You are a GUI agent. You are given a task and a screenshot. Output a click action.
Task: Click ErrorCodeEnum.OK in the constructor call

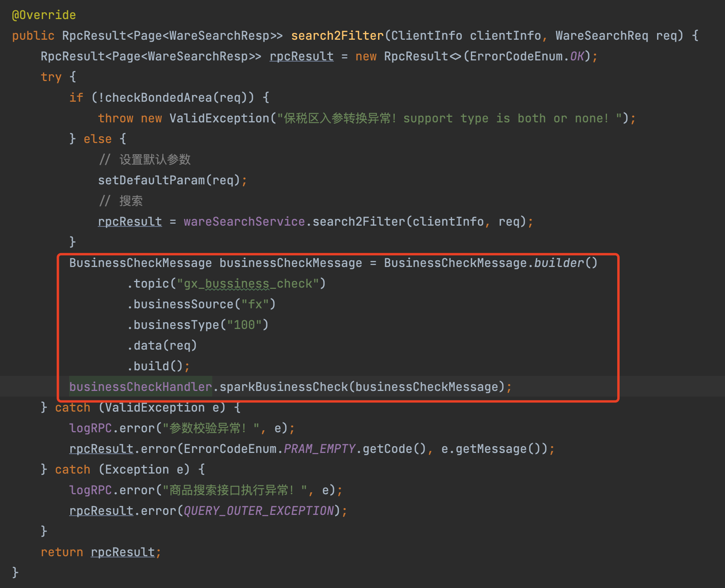pos(527,56)
